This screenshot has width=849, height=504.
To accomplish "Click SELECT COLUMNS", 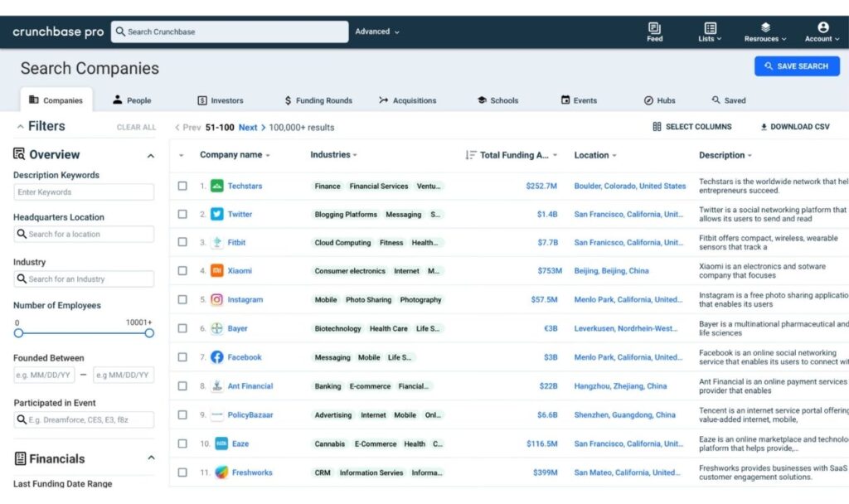I will (692, 127).
